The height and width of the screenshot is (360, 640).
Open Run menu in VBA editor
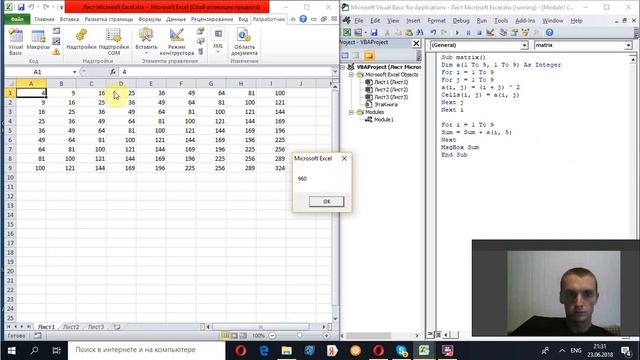[482, 20]
